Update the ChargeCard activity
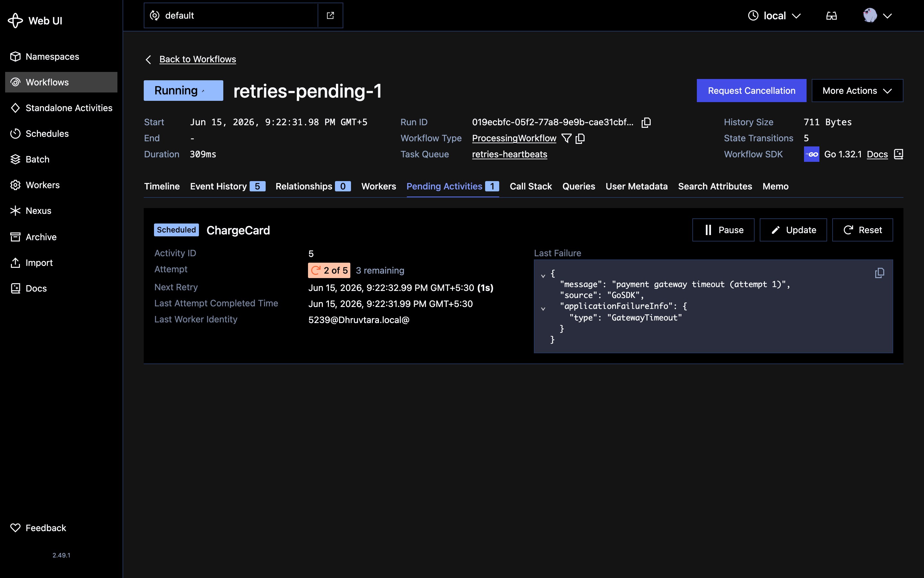924x578 pixels. 793,230
